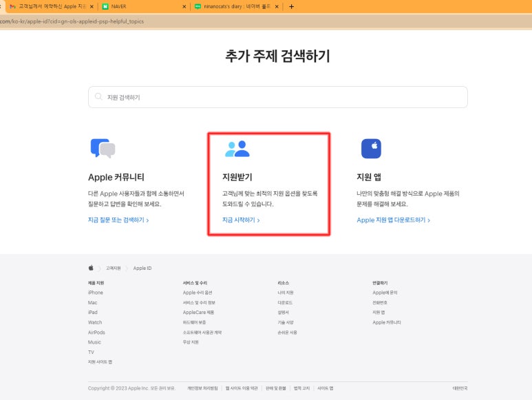
Task: Open the 서비스 및 수리 정보 link
Action: pyautogui.click(x=199, y=302)
